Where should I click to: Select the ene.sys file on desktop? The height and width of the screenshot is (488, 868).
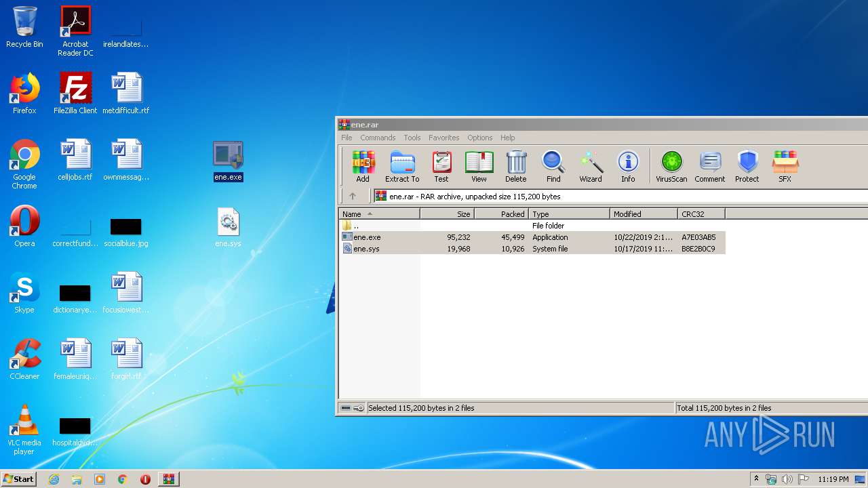point(228,228)
